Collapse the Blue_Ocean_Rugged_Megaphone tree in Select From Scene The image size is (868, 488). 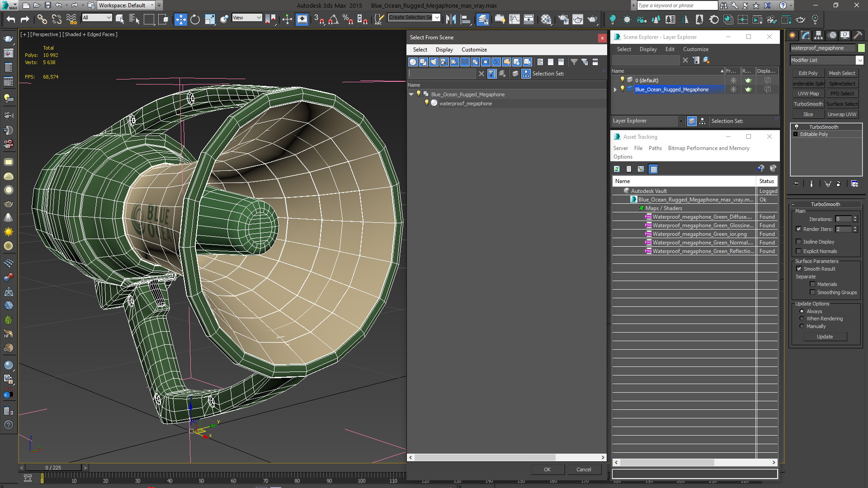click(x=411, y=94)
